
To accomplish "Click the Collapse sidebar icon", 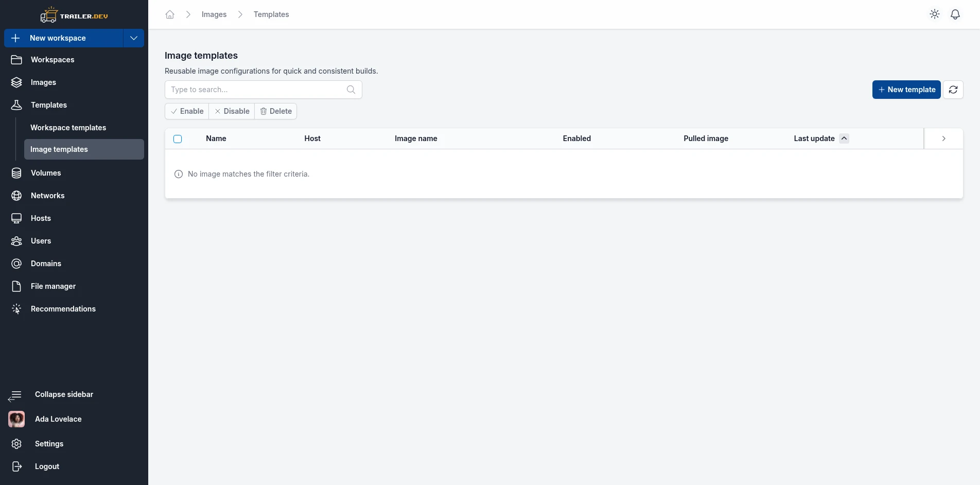I will pyautogui.click(x=15, y=395).
